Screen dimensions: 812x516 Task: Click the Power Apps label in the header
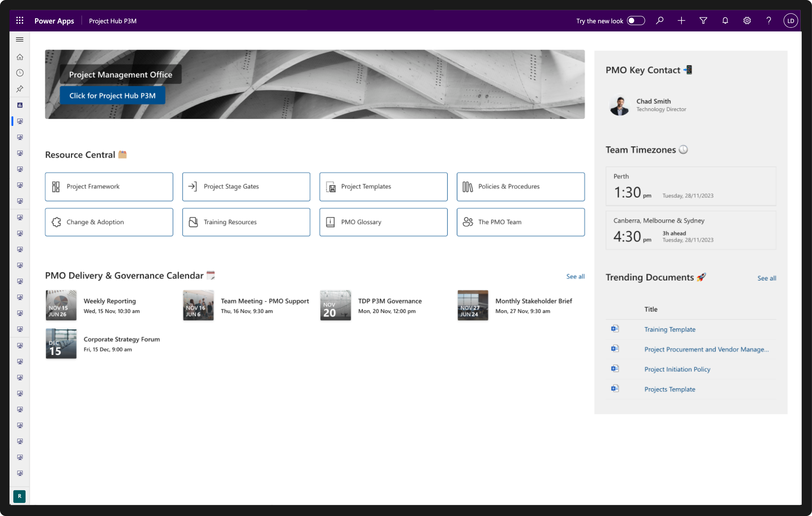coord(54,21)
